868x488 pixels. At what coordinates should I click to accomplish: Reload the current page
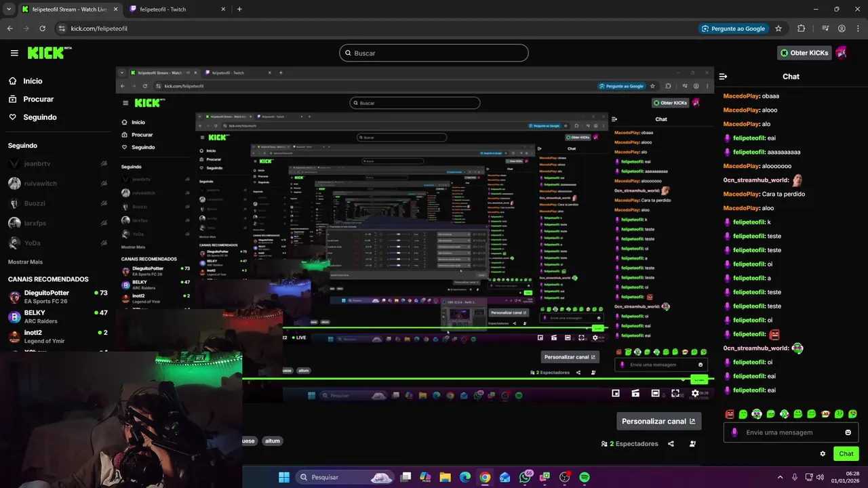(42, 28)
